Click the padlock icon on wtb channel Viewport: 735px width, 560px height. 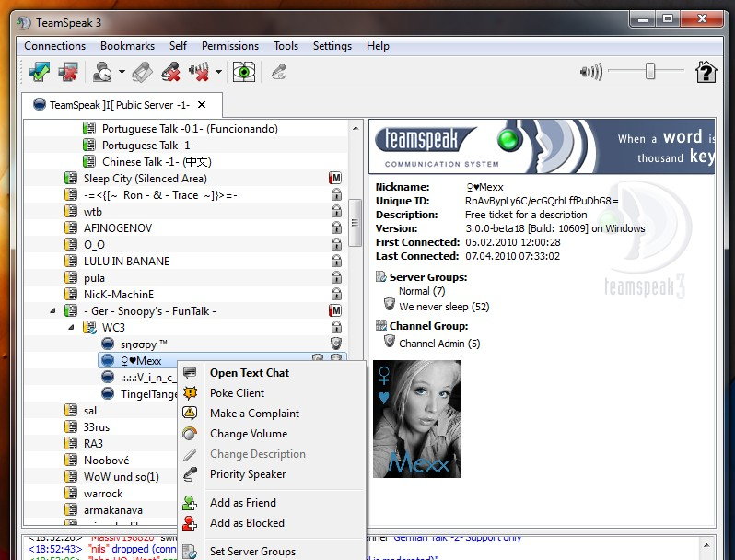click(x=336, y=212)
